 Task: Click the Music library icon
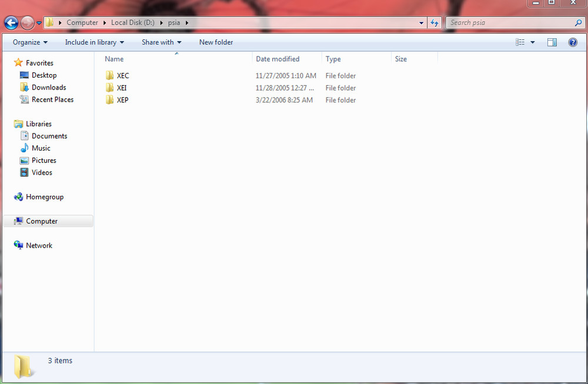click(x=24, y=148)
